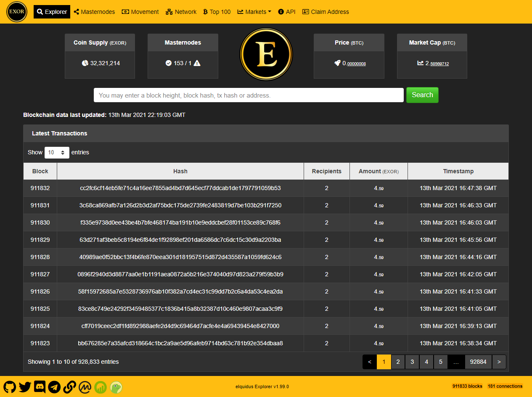Select pagination page 2
This screenshot has height=397, width=532.
[x=398, y=362]
